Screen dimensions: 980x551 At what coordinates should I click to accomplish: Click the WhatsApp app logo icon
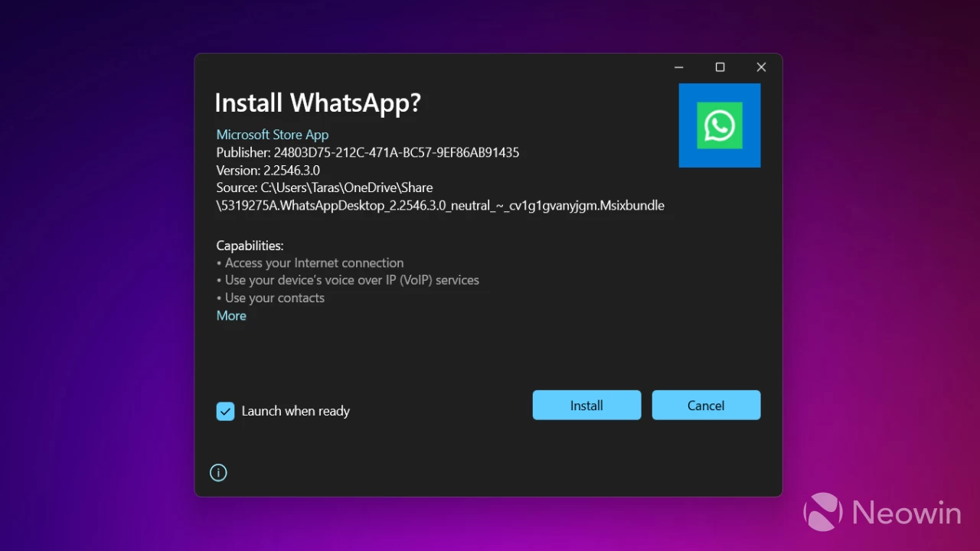tap(720, 126)
